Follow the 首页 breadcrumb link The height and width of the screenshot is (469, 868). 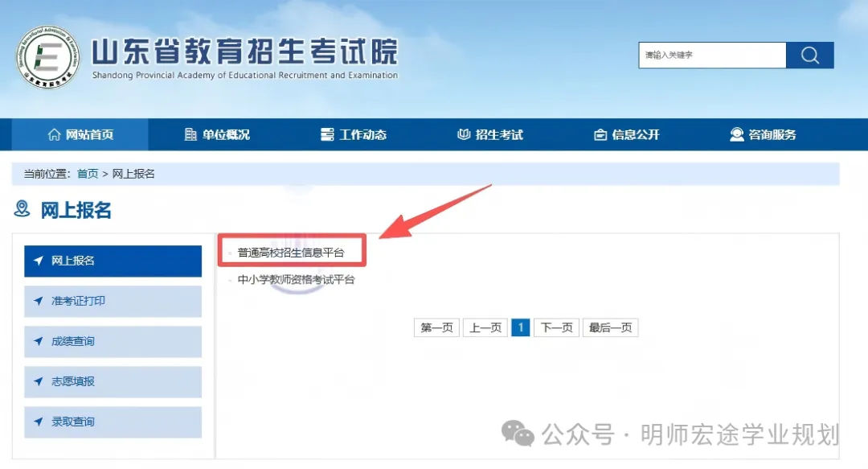click(88, 174)
